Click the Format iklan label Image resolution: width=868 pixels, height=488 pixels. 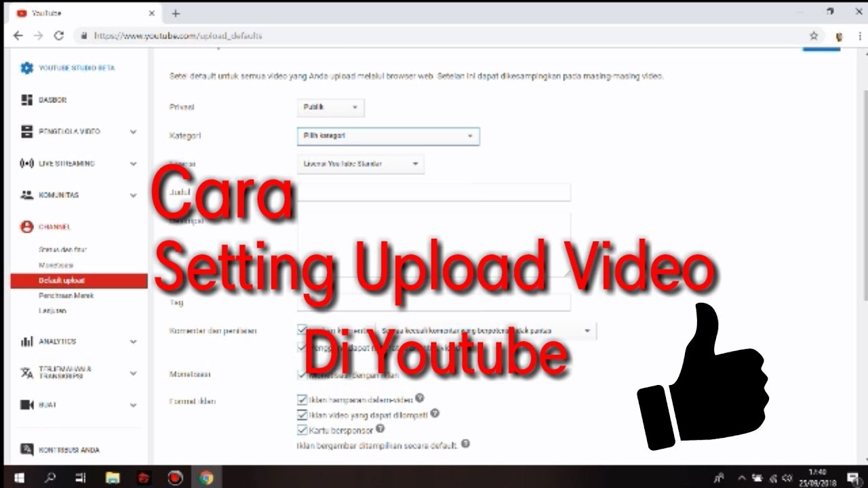(192, 401)
